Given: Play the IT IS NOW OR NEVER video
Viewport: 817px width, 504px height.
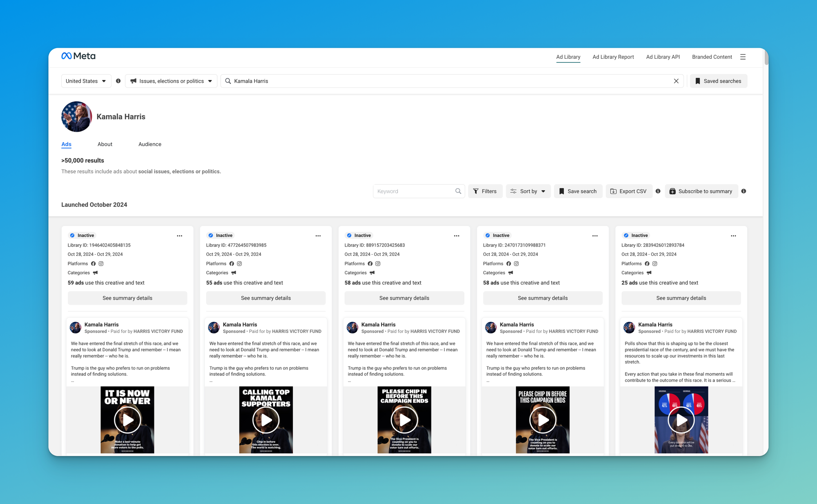Looking at the screenshot, I should [127, 420].
